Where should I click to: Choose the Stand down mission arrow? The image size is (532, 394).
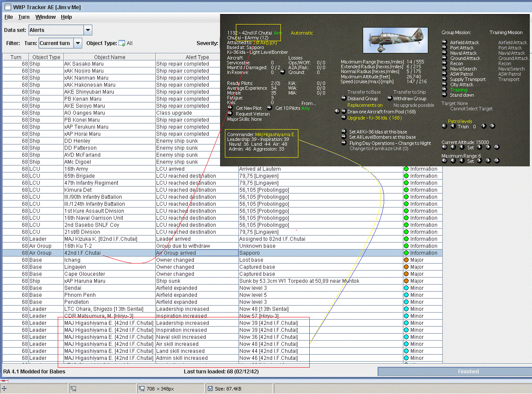[x=444, y=95]
